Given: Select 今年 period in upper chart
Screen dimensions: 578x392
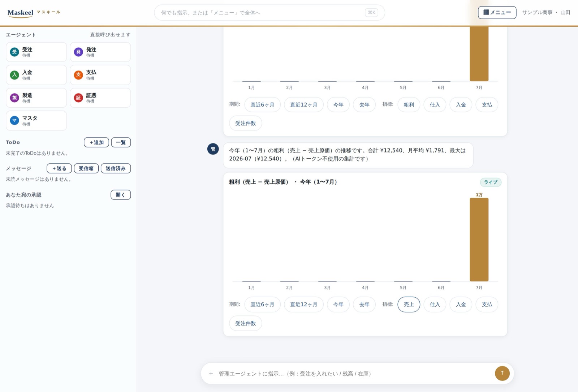Looking at the screenshot, I should (338, 105).
